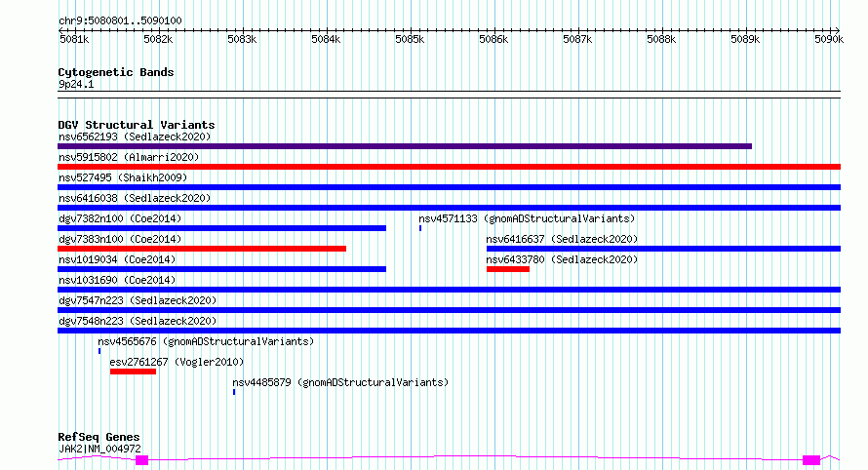868x470 pixels.
Task: Select the blue dgv7547n223 variant bar
Action: pyautogui.click(x=449, y=310)
